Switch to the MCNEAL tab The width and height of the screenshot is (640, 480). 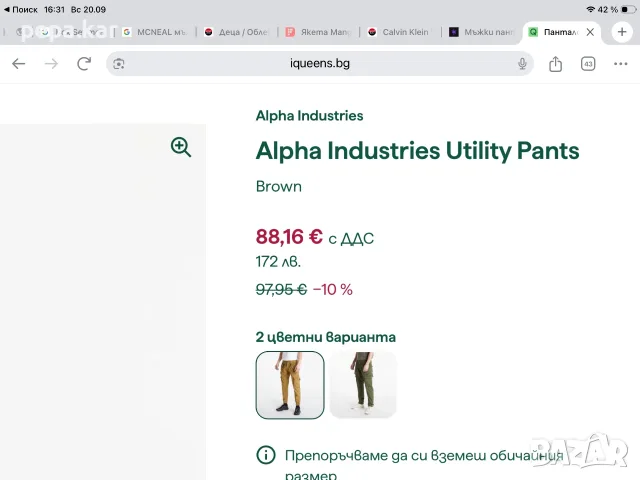[x=155, y=32]
